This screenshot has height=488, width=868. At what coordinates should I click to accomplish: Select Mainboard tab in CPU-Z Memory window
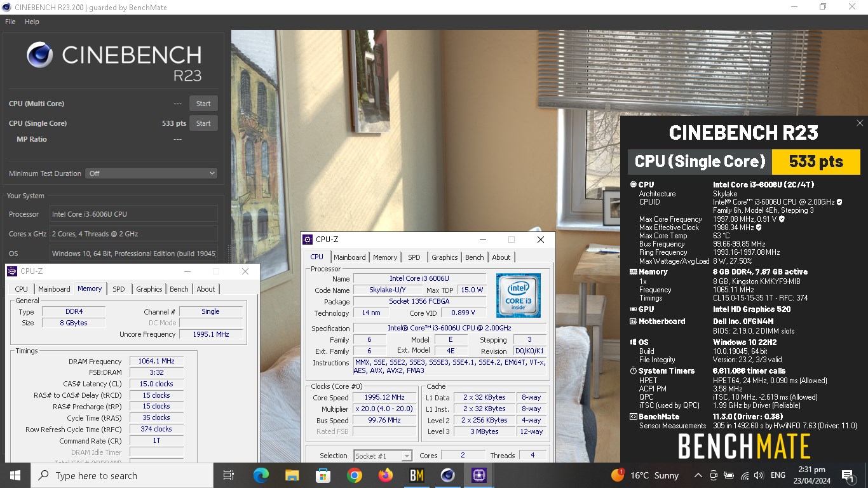pyautogui.click(x=54, y=289)
